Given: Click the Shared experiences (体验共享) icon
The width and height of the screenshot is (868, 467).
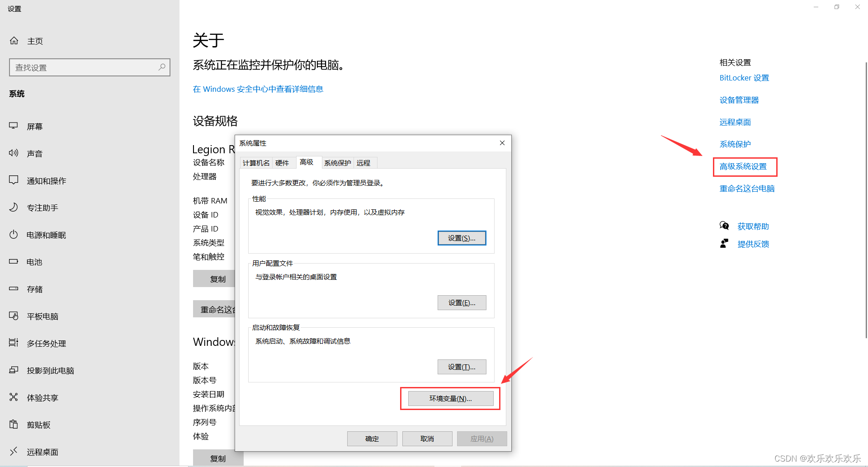Looking at the screenshot, I should coord(14,397).
